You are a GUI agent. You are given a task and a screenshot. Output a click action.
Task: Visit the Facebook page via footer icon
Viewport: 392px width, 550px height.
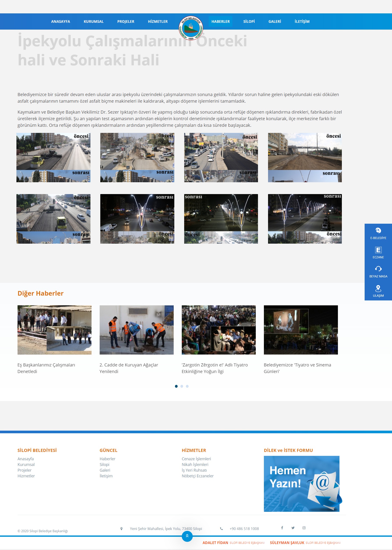pos(282,528)
